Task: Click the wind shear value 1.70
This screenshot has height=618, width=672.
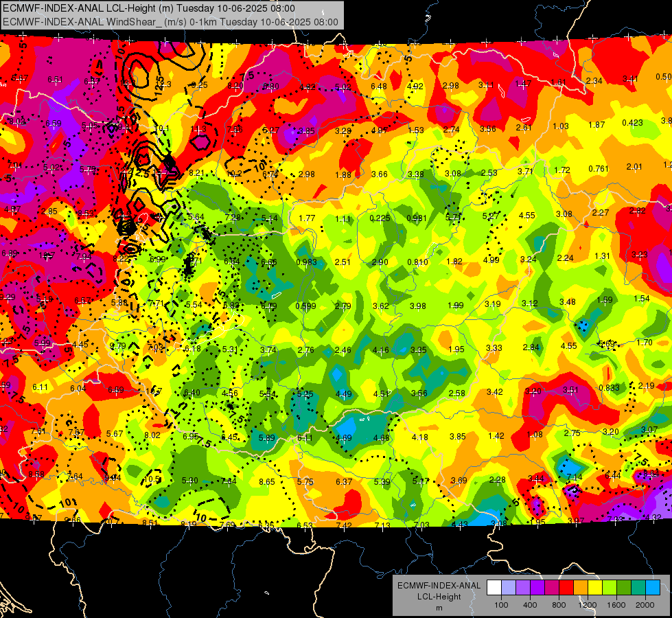Action: click(x=645, y=342)
